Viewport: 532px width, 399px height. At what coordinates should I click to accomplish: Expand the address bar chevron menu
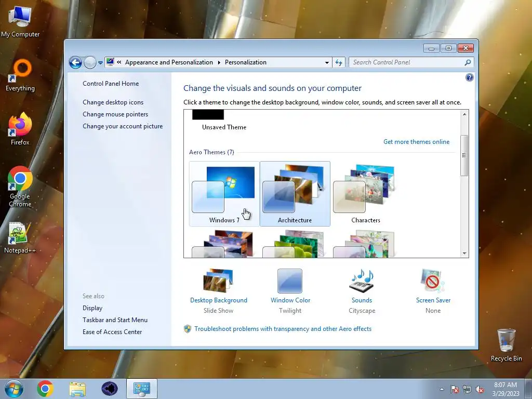click(119, 62)
